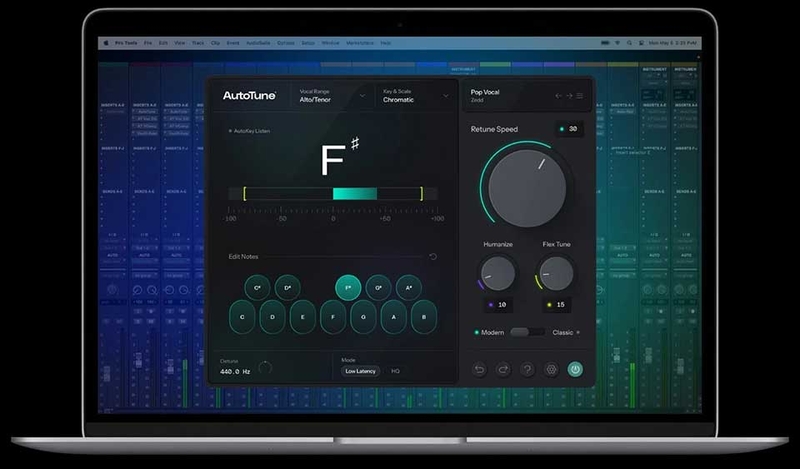Toggle the C# note button
This screenshot has height=469, width=800.
257,288
